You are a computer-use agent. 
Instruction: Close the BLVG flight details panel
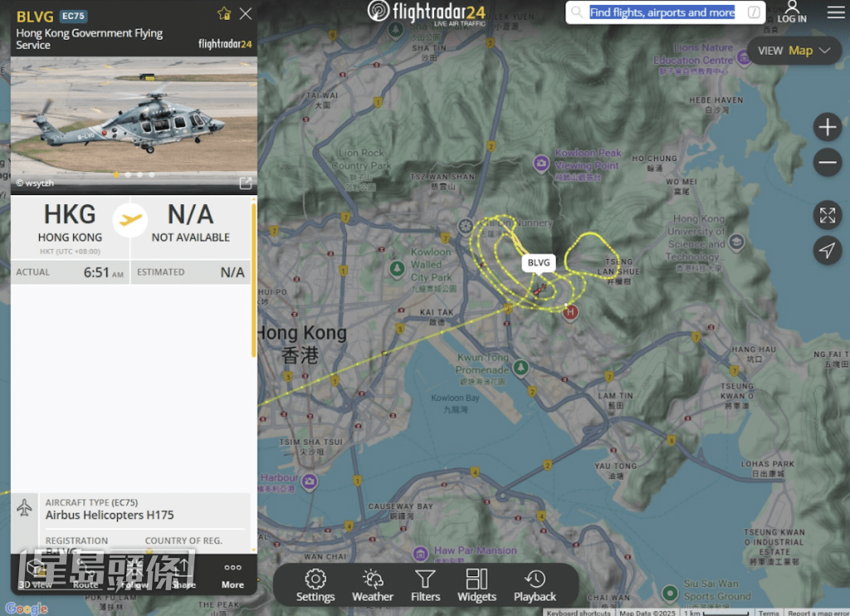click(x=246, y=13)
